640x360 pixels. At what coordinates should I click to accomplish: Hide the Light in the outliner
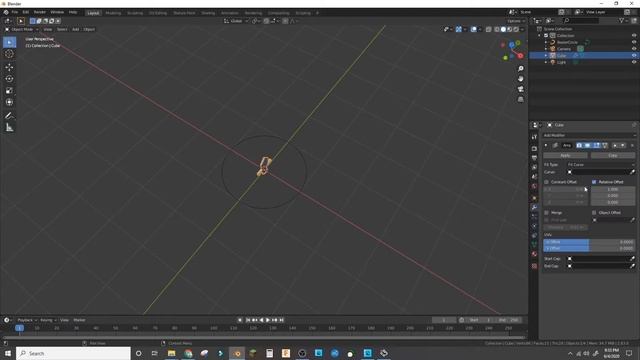634,62
